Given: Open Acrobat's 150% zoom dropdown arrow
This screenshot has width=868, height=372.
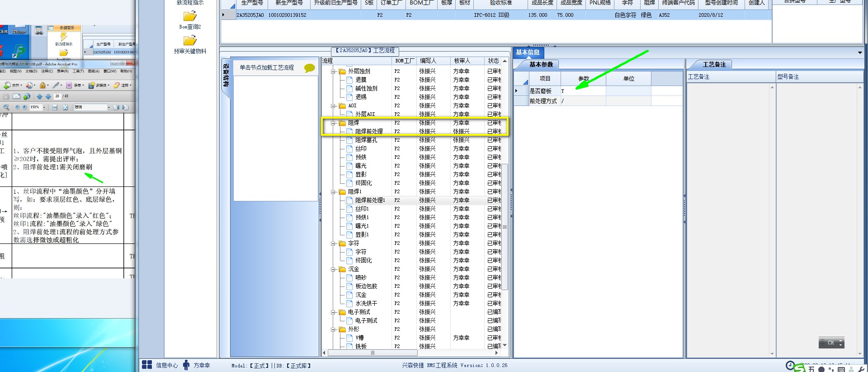Looking at the screenshot, I should [x=44, y=107].
